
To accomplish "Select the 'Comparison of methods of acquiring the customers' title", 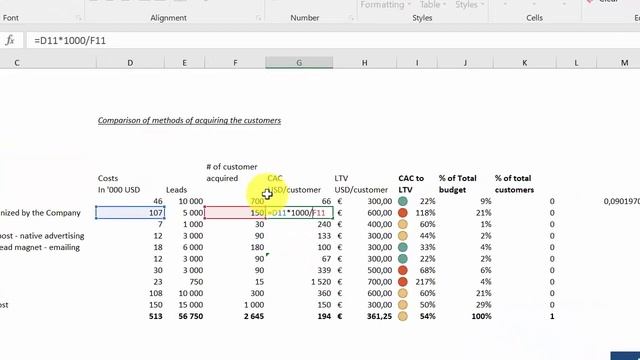I will click(189, 120).
